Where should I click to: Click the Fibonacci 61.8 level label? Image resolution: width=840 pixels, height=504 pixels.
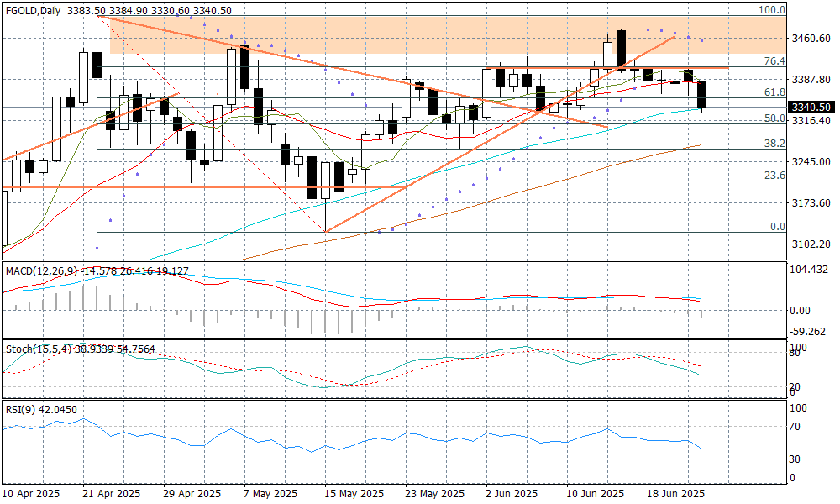tap(774, 92)
